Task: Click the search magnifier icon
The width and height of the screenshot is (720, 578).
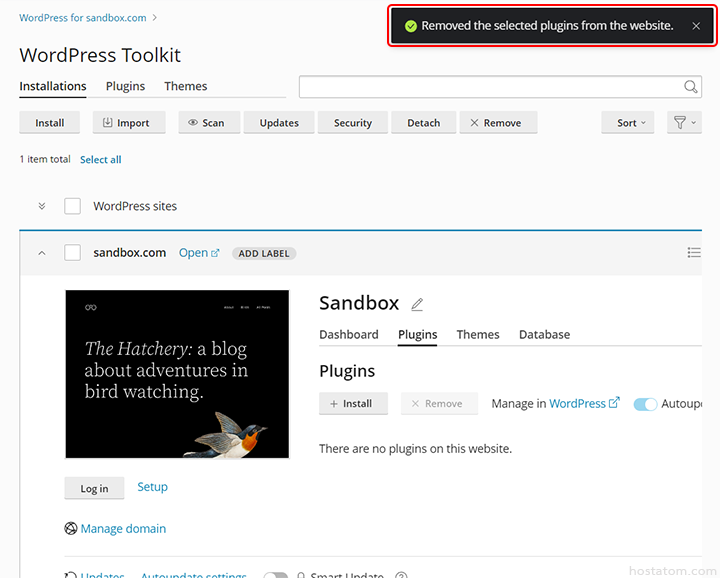Action: coord(690,87)
